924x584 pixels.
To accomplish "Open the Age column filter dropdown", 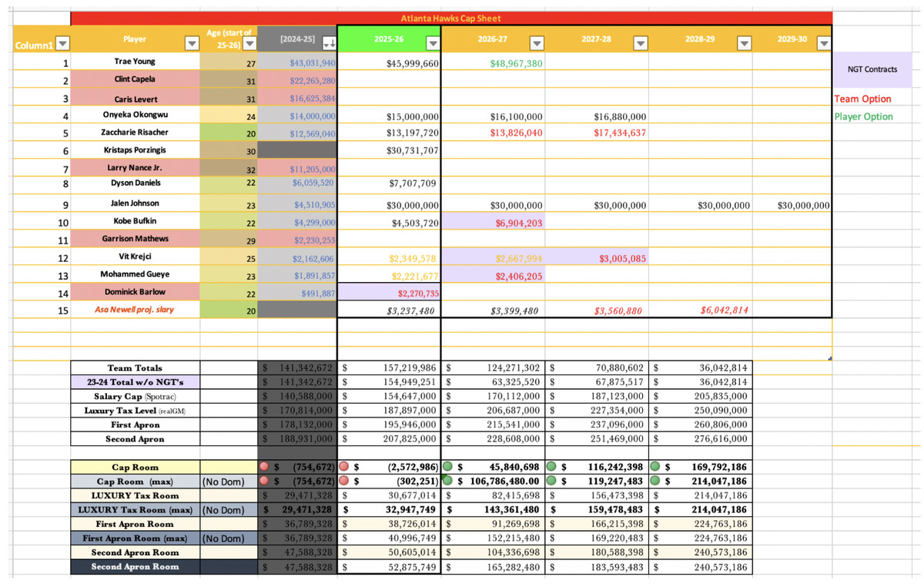I will click(x=248, y=44).
